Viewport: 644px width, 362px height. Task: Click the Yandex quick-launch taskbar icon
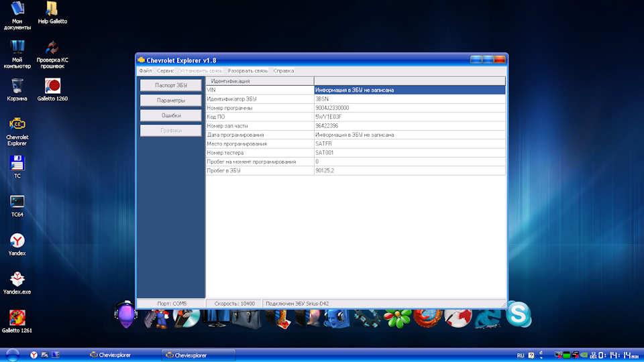pos(34,355)
